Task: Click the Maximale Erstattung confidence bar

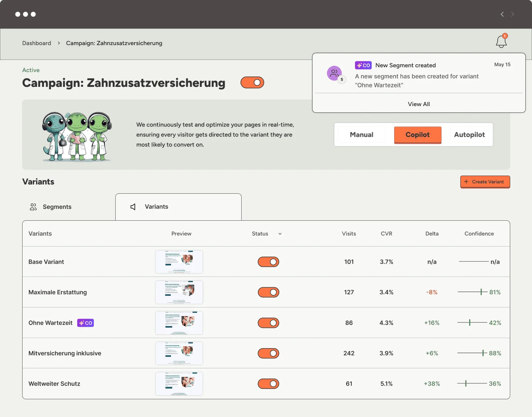Action: click(473, 292)
